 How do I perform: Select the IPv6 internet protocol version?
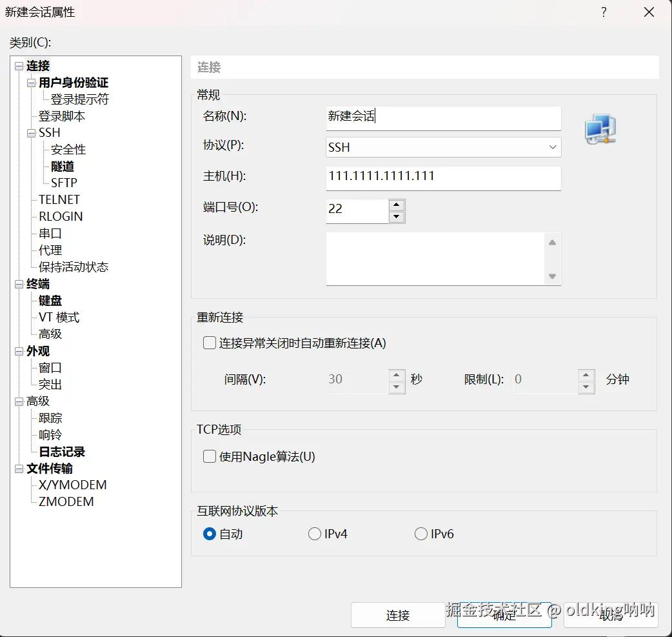click(420, 534)
